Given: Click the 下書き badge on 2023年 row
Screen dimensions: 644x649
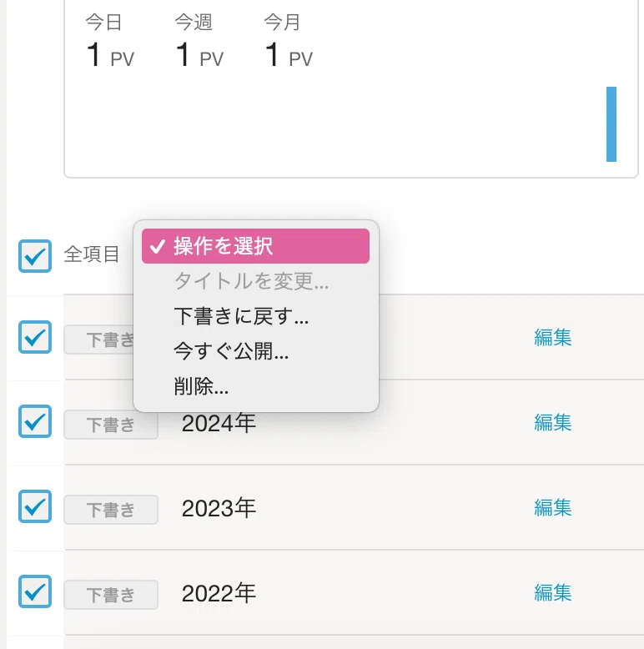Looking at the screenshot, I should click(111, 510).
